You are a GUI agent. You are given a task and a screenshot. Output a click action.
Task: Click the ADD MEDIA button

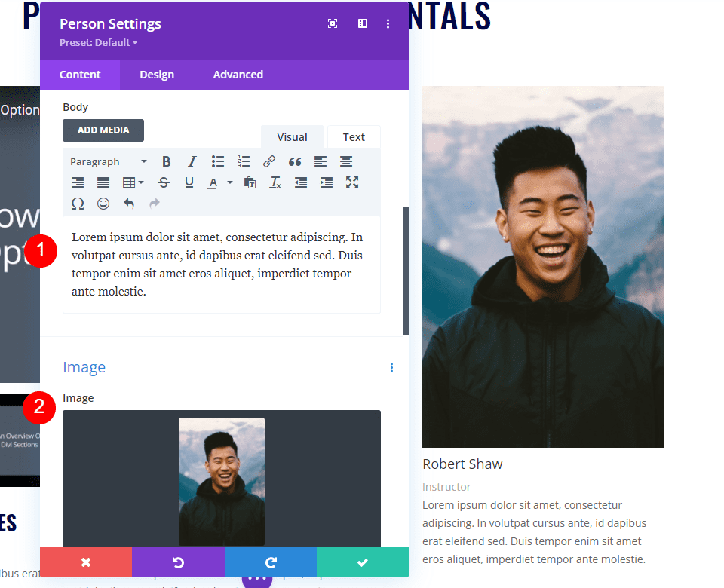(x=103, y=130)
